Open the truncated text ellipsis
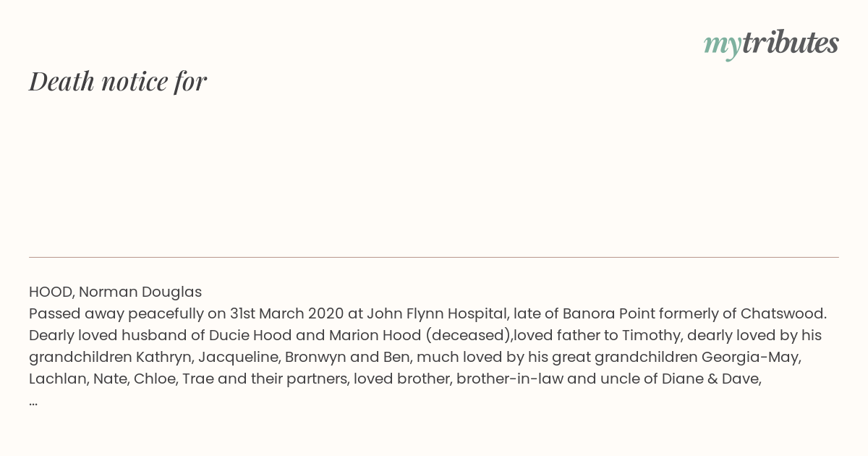The width and height of the screenshot is (868, 456). pyautogui.click(x=33, y=401)
